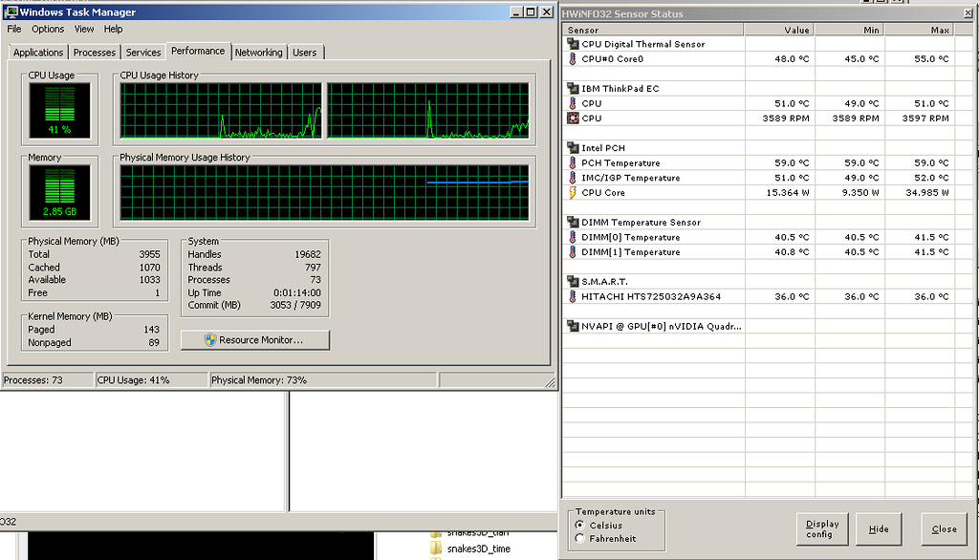Click the HITACHI drive thermometer icon
Viewport: 979px width, 560px height.
[573, 296]
